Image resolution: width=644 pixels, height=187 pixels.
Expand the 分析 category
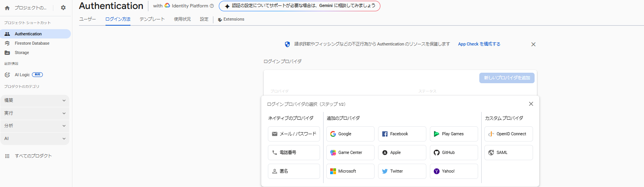coord(35,126)
